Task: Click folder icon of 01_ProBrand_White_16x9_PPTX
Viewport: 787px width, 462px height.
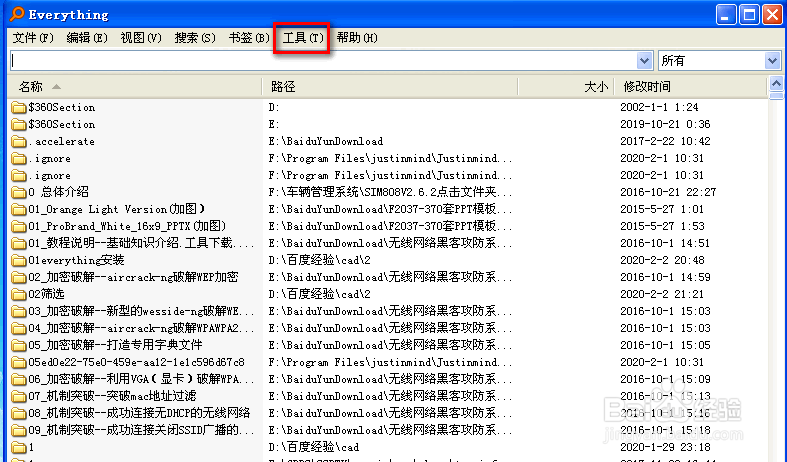Action: pos(19,226)
